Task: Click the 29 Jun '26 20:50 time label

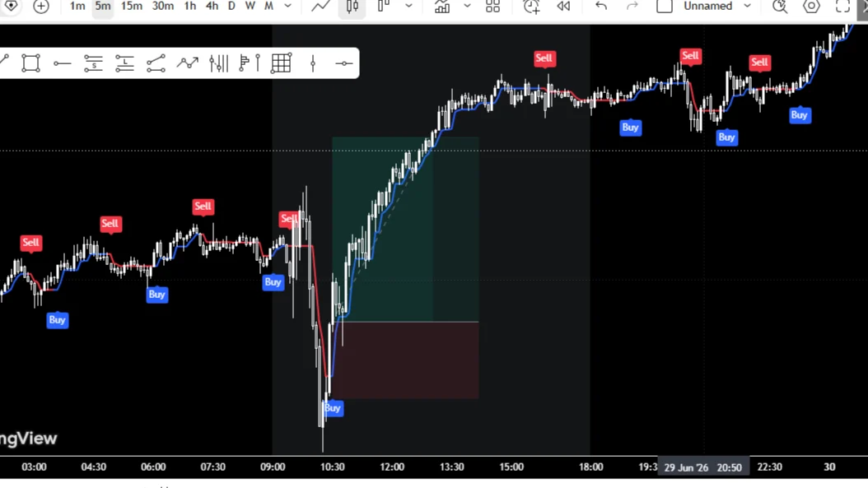Action: tap(703, 467)
